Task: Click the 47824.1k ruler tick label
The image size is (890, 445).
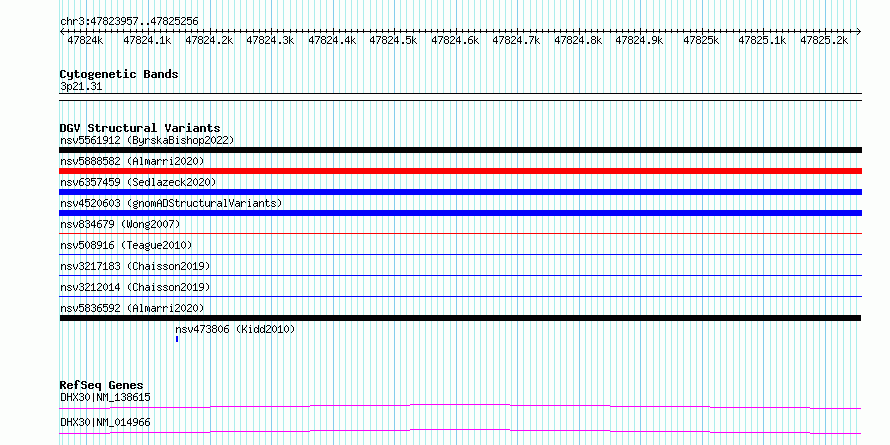Action: [147, 40]
